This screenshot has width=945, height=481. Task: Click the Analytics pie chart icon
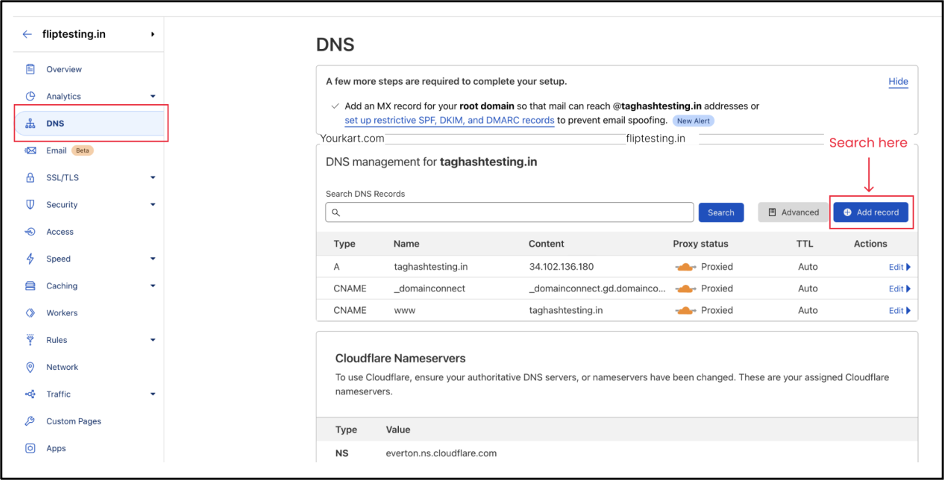(30, 96)
